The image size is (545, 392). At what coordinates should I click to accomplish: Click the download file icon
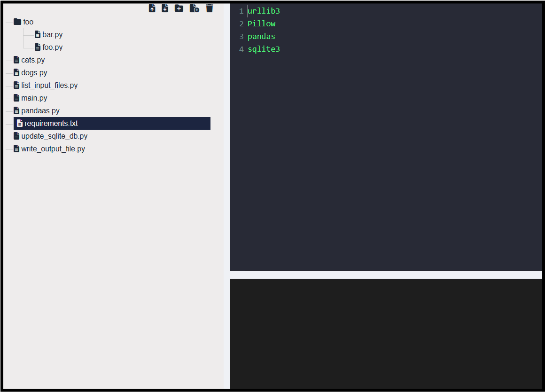click(x=165, y=8)
